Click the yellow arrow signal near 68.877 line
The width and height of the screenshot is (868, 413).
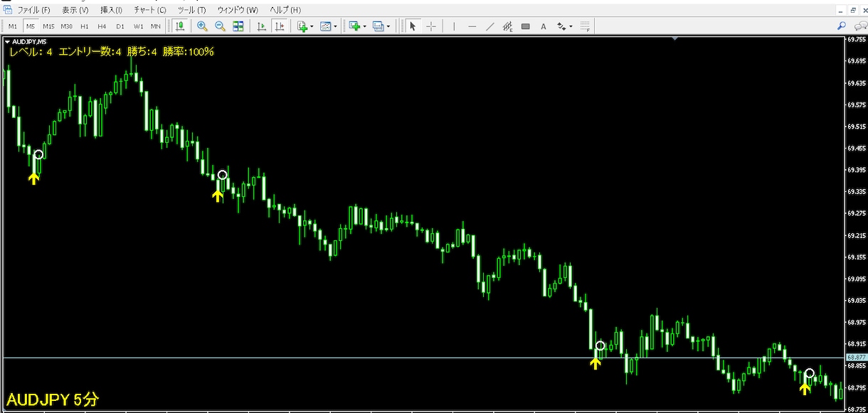click(596, 363)
